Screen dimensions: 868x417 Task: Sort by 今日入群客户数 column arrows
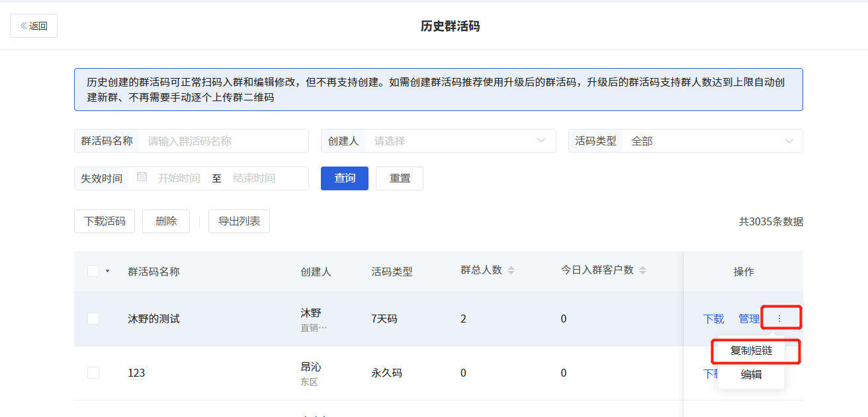click(642, 270)
